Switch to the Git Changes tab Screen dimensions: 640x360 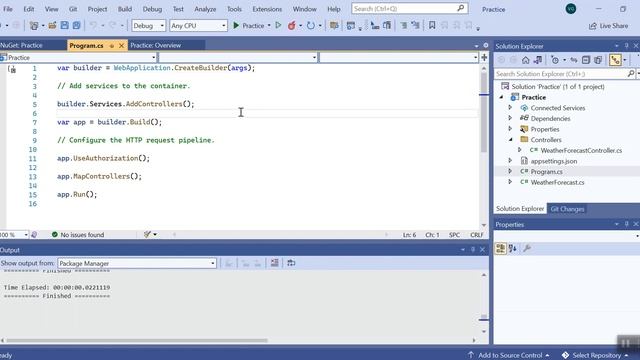pyautogui.click(x=567, y=209)
